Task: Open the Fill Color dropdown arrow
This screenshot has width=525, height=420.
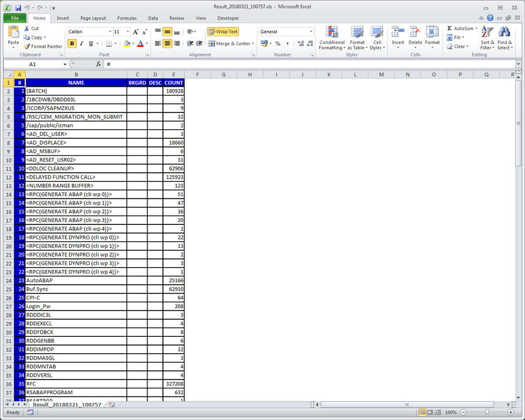Action: [x=132, y=43]
